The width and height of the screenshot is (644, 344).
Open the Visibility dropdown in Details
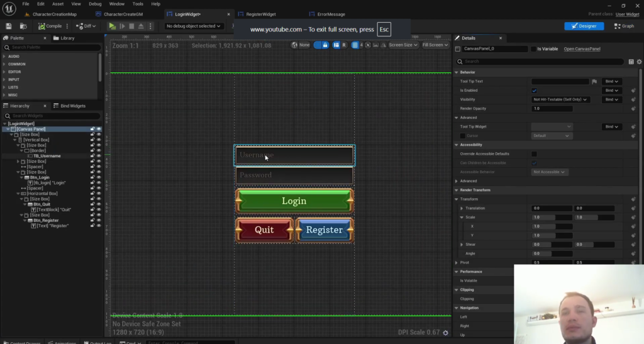click(560, 99)
